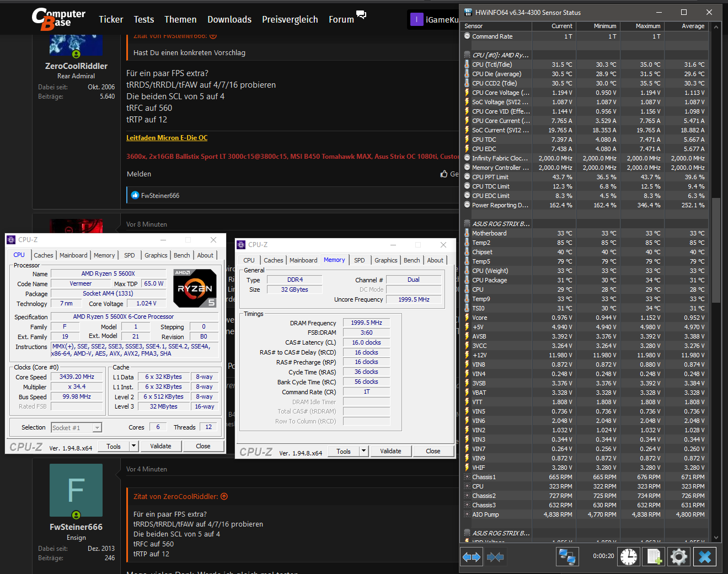Click Melden report link under post

(139, 174)
